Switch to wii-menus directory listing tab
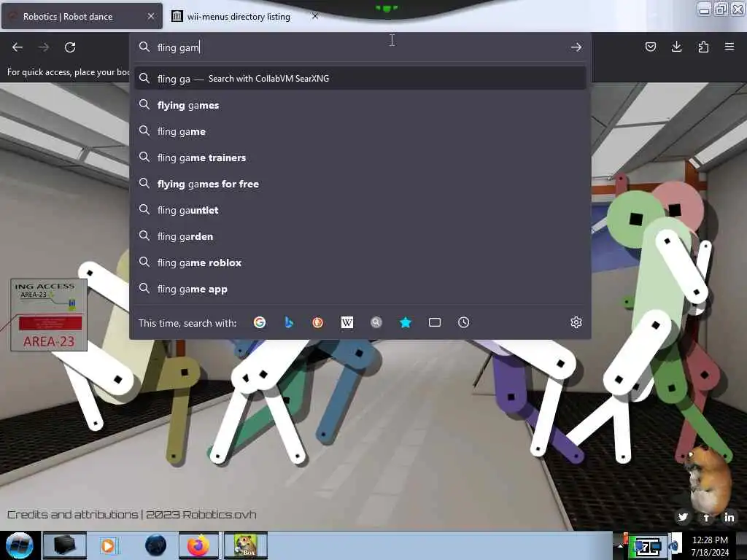Image resolution: width=747 pixels, height=560 pixels. coord(239,17)
